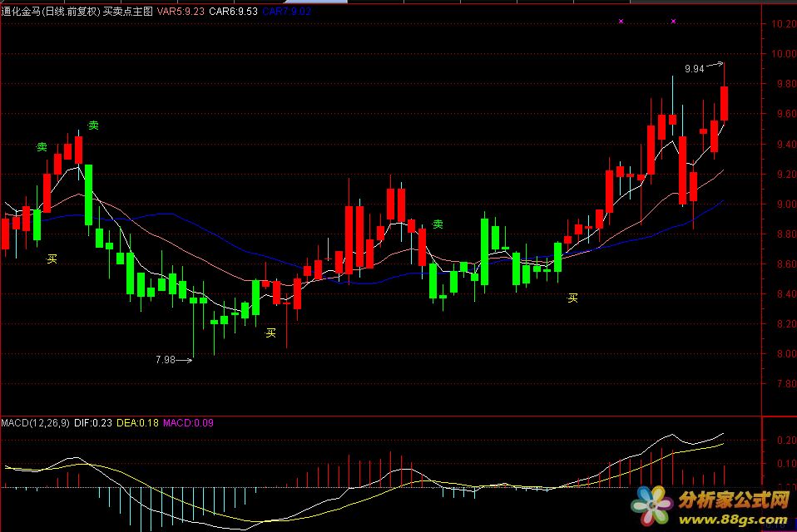Click the 8.00 price axis label

[x=786, y=354]
